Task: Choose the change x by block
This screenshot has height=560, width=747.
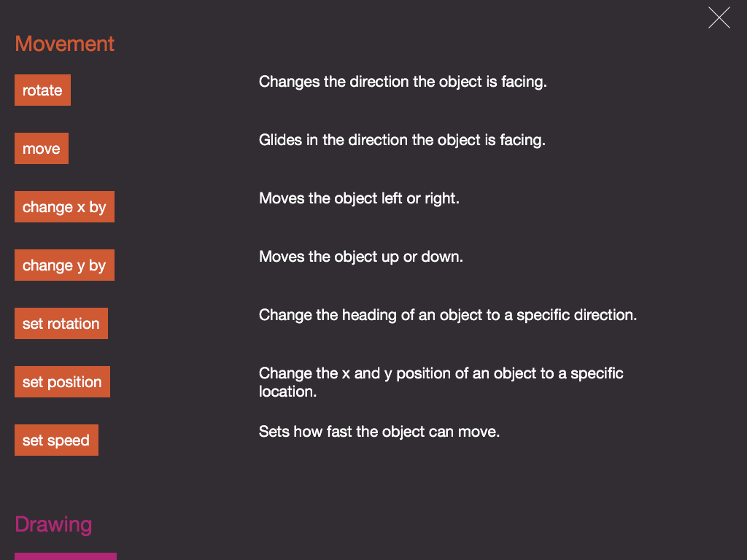Action: click(64, 207)
